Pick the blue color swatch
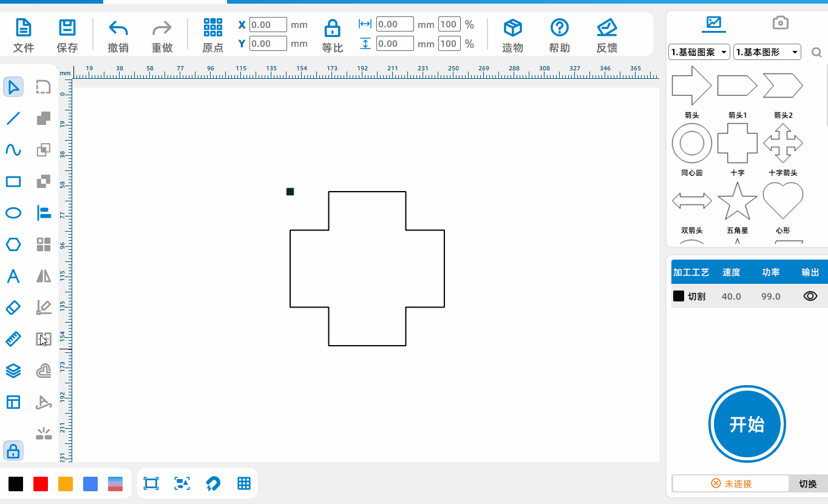Screen dimensions: 828x504 [x=90, y=483]
